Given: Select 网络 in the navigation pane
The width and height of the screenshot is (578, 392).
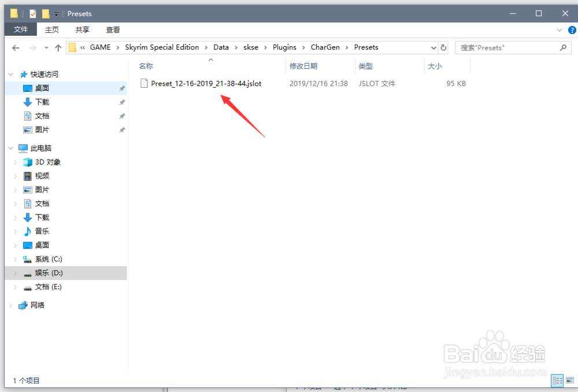Looking at the screenshot, I should [x=37, y=305].
